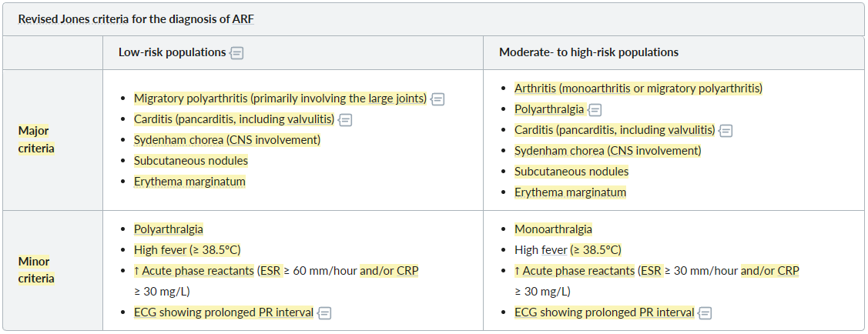Select the Major criteria row header
868x334 pixels.
(36, 139)
